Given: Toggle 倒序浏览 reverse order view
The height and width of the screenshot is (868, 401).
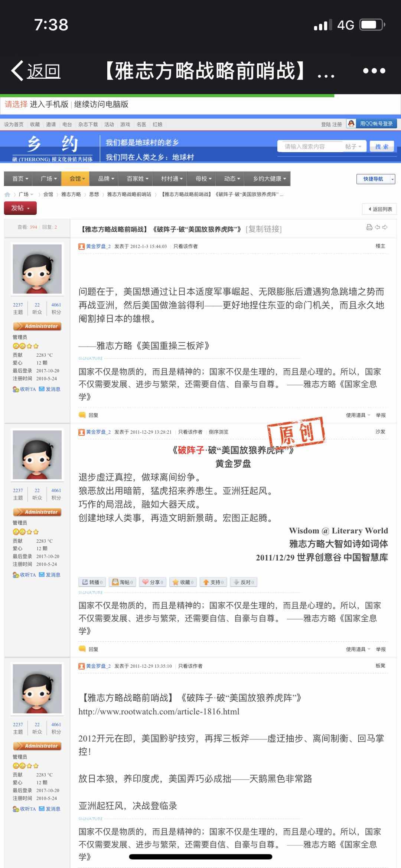Looking at the screenshot, I should point(218,432).
